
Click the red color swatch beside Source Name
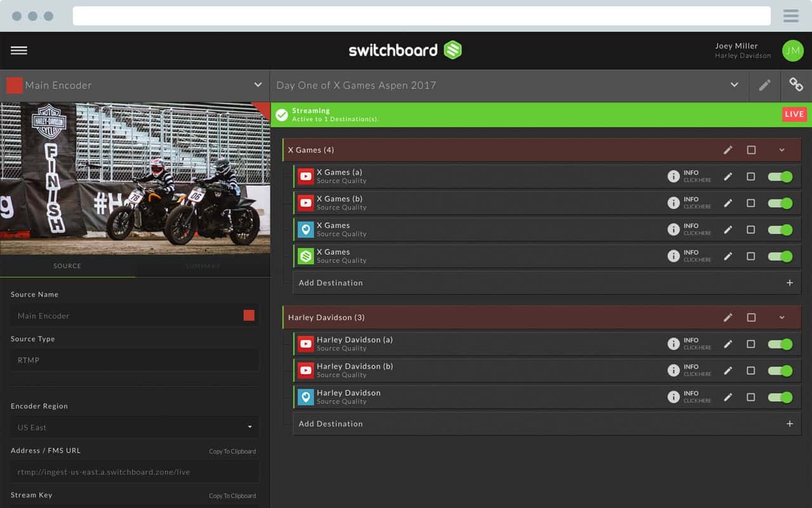(249, 316)
